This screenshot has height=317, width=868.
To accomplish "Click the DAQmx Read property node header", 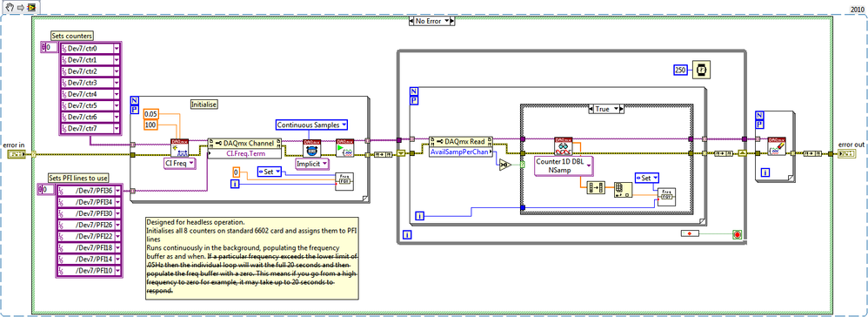I will (x=461, y=141).
